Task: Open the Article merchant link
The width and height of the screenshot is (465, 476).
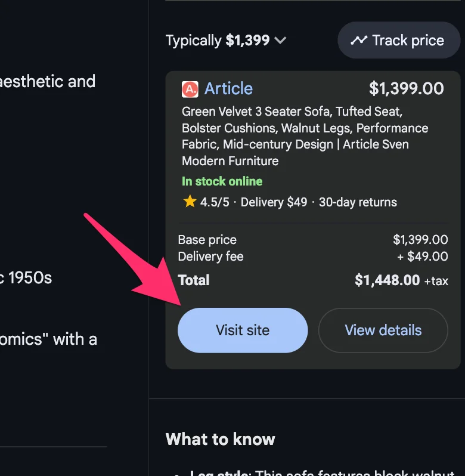Action: (228, 89)
